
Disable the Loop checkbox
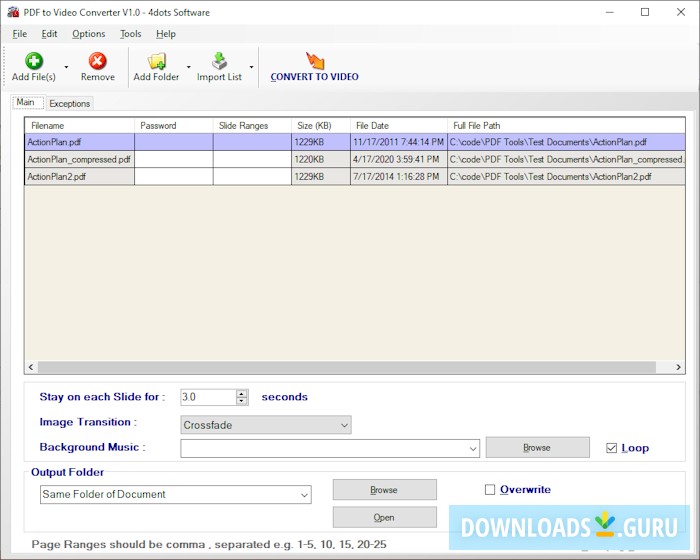(x=612, y=448)
